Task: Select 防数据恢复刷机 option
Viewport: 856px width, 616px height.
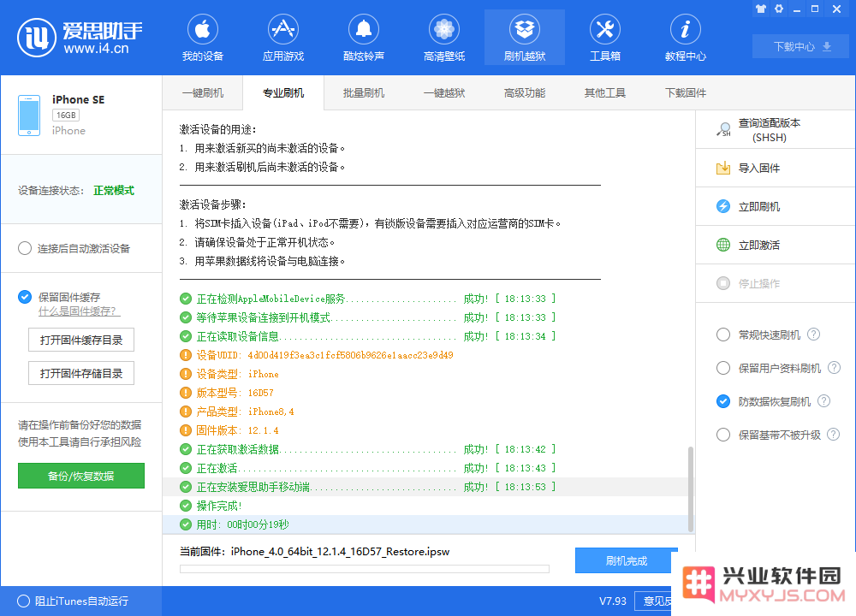Action: pyautogui.click(x=723, y=401)
